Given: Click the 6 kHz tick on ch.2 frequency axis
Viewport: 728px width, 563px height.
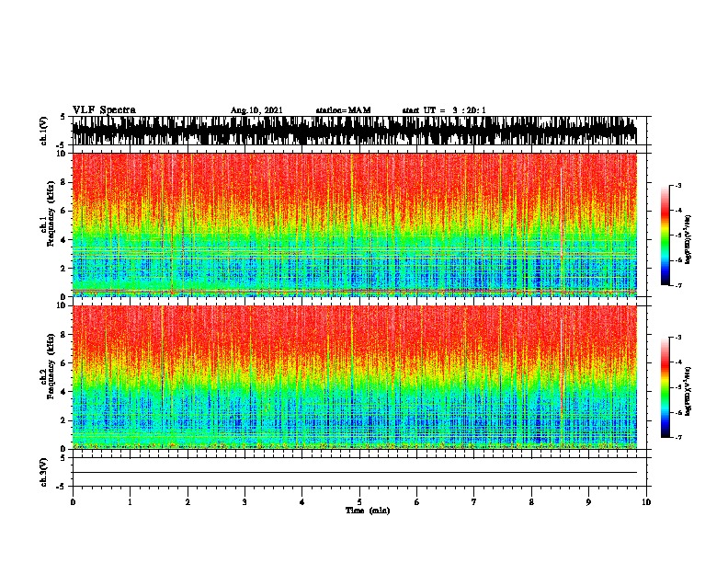Looking at the screenshot, I should point(64,362).
